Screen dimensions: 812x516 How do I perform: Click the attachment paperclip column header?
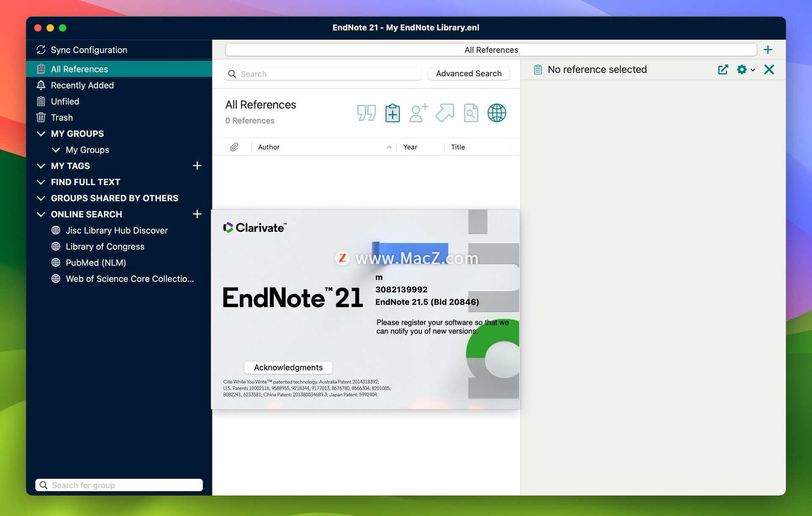coord(234,147)
